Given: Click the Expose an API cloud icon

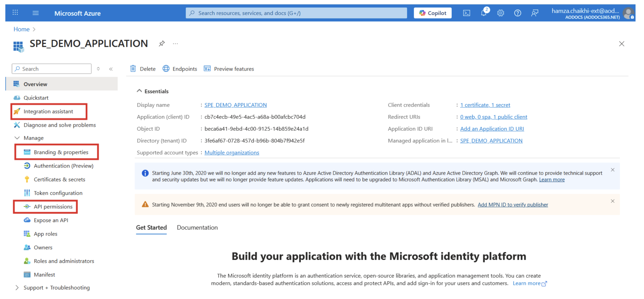Looking at the screenshot, I should [27, 220].
